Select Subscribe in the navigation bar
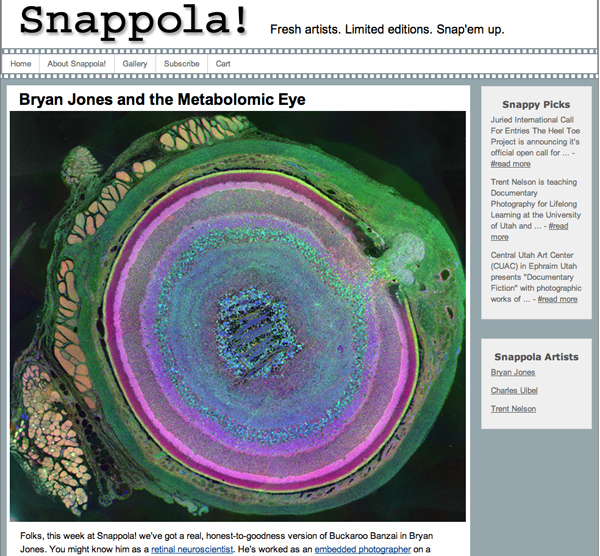The image size is (600, 556). [x=181, y=64]
